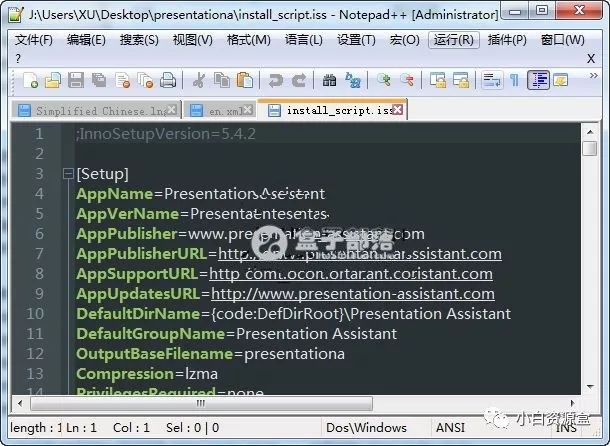Open the 运行(R) menu
The width and height of the screenshot is (610, 446).
tap(454, 40)
